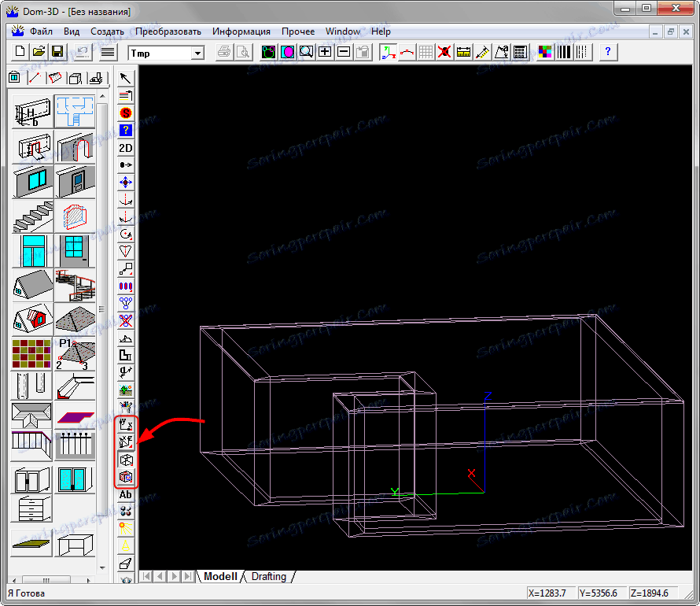Image resolution: width=700 pixels, height=606 pixels.
Task: Click the calculator table icon
Action: tap(520, 52)
